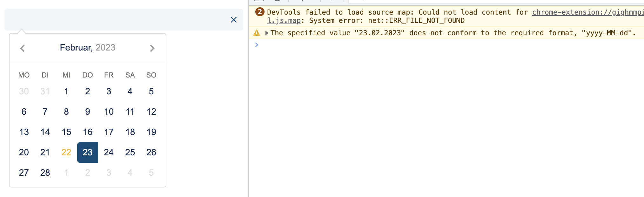
Task: Select February 2 in the first week
Action: 88,92
